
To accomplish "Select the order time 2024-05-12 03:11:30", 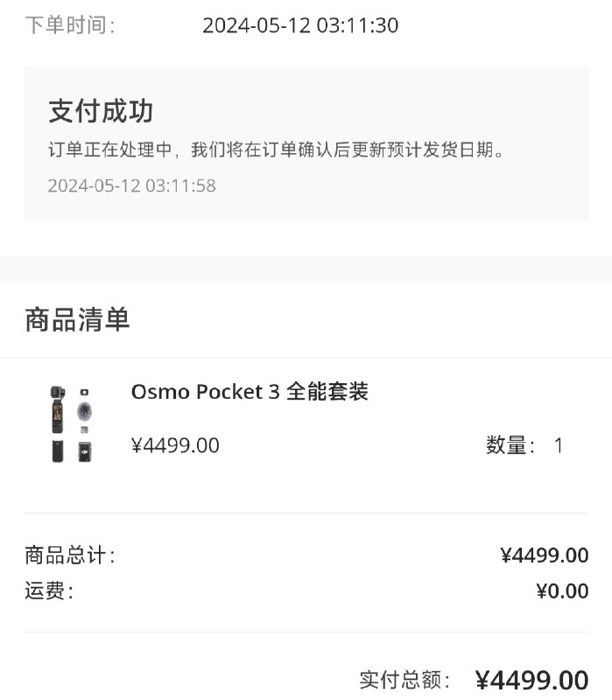I will 299,26.
